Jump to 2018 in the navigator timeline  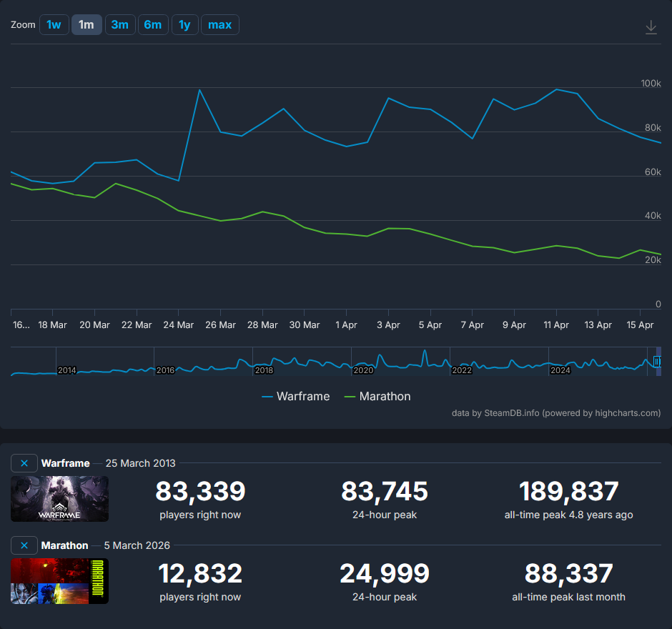(264, 370)
